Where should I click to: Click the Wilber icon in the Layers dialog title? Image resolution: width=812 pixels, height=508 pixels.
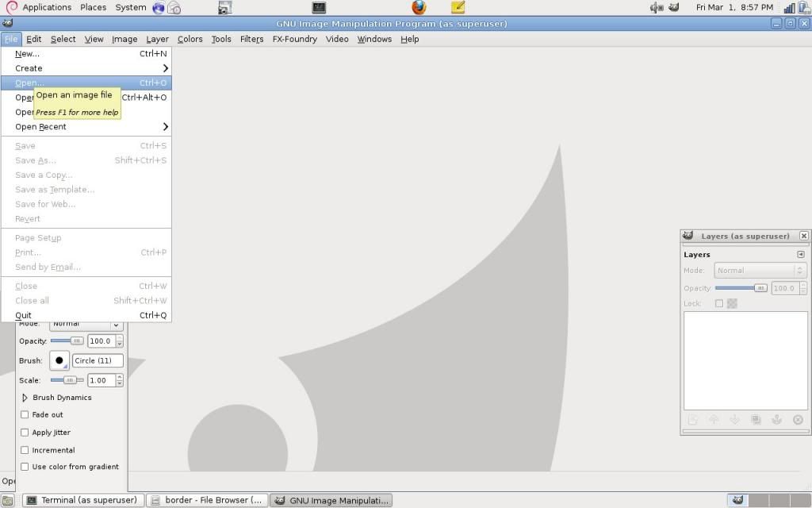click(x=688, y=235)
